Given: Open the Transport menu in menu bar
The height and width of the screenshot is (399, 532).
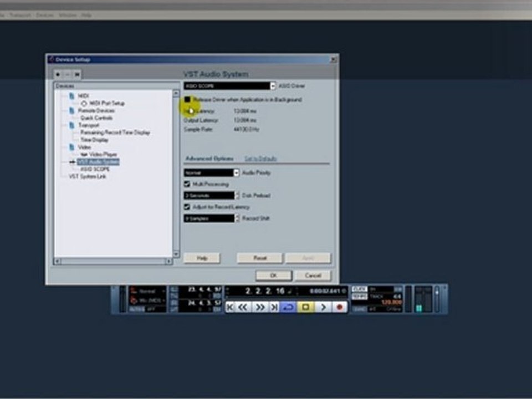Looking at the screenshot, I should coord(20,16).
